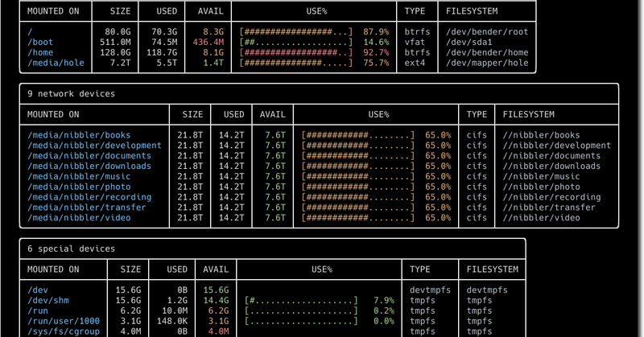Click /media/nibbler/video mount path
This screenshot has height=337, width=644.
(x=79, y=217)
